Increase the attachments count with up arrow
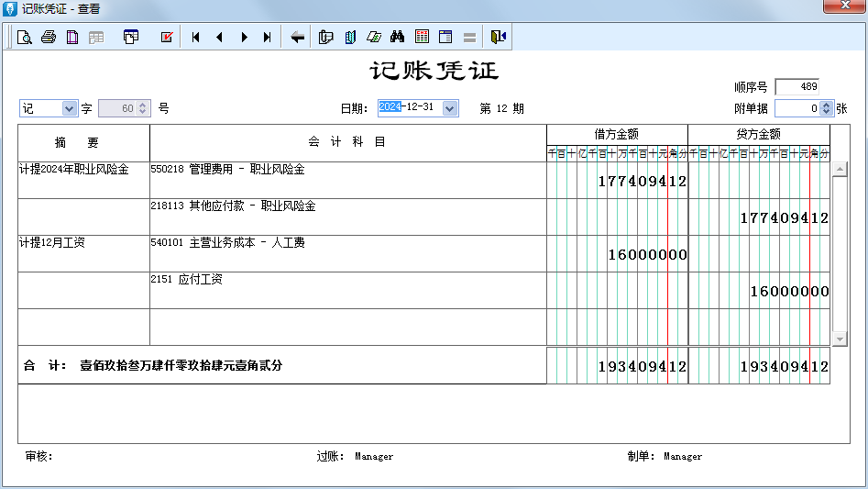Viewport: 868px width, 489px height. coord(827,105)
